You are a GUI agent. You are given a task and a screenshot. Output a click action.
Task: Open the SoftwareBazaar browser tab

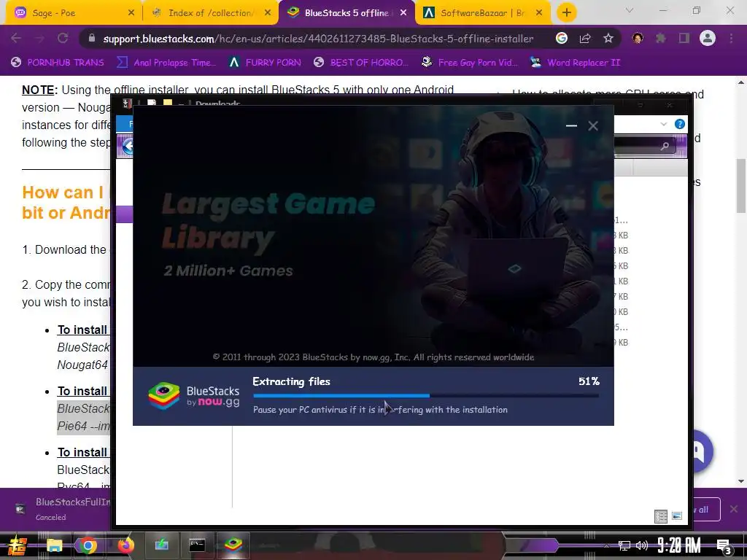click(482, 13)
